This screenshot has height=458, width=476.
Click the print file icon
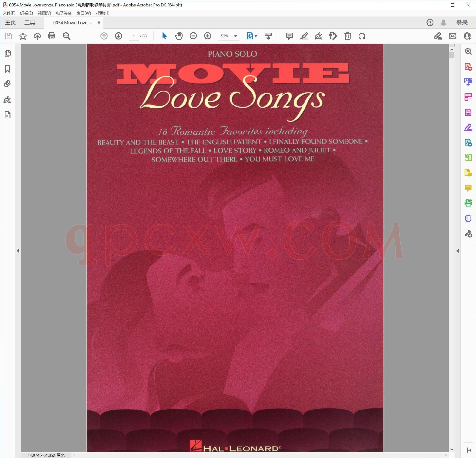click(51, 36)
